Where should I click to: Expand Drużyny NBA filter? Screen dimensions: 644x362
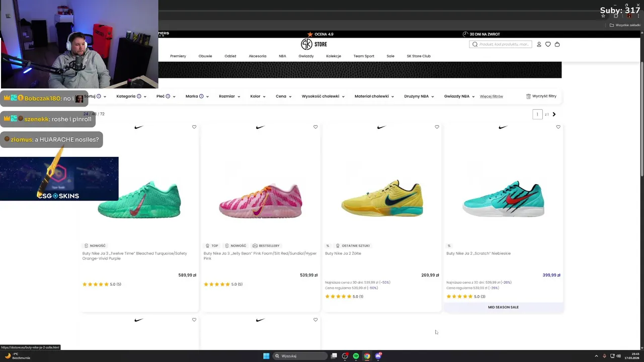[x=419, y=96]
